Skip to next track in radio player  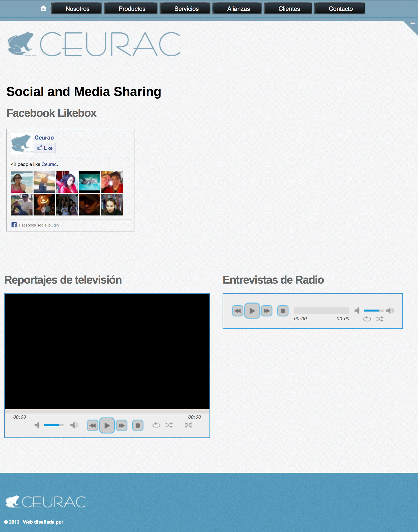[x=266, y=311]
